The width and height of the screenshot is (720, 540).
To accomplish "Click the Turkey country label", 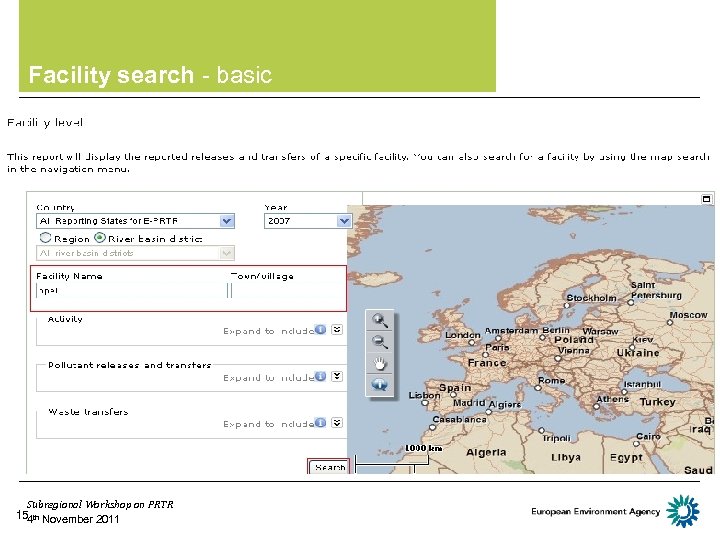I will [x=658, y=402].
